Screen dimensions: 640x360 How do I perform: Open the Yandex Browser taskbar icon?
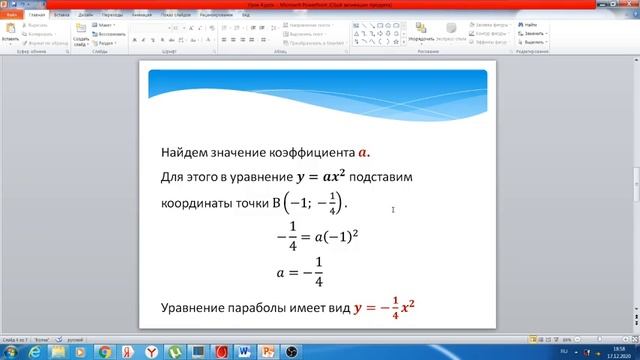(x=151, y=351)
